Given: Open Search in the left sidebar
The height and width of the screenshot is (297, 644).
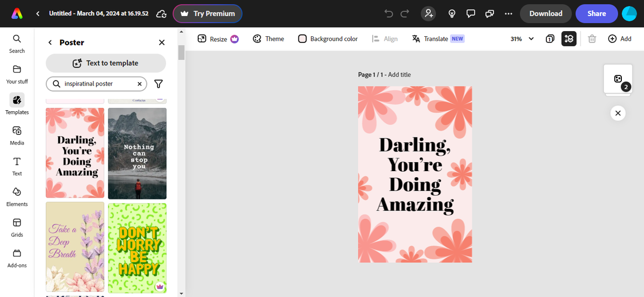Looking at the screenshot, I should (17, 43).
